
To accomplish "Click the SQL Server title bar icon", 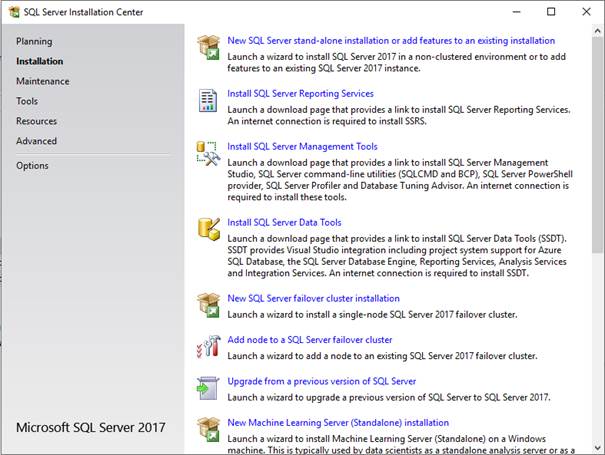I will (14, 12).
